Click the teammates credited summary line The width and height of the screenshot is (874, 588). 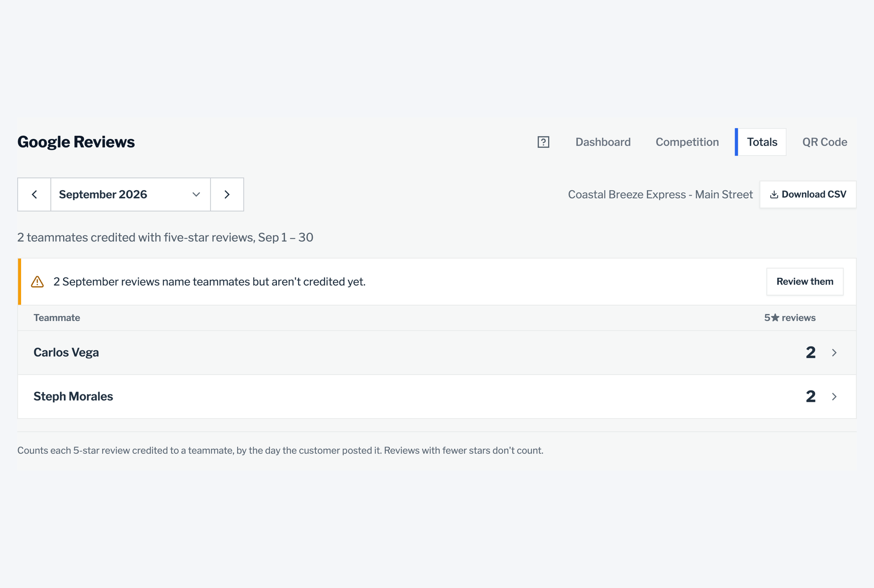[165, 237]
